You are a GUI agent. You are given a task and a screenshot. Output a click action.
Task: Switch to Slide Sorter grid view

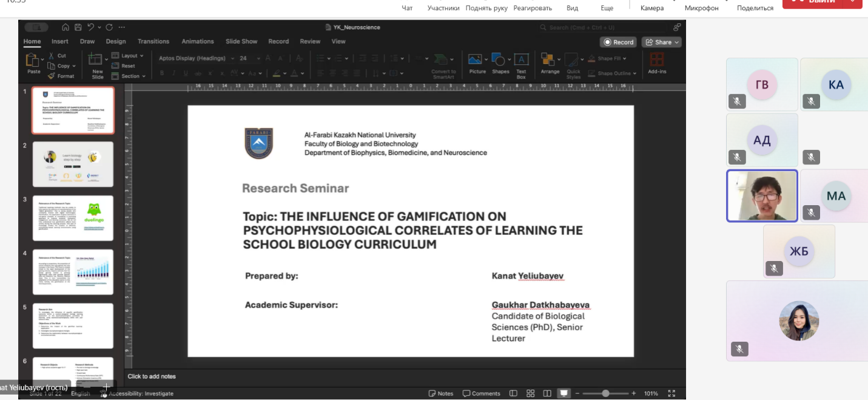pyautogui.click(x=531, y=393)
